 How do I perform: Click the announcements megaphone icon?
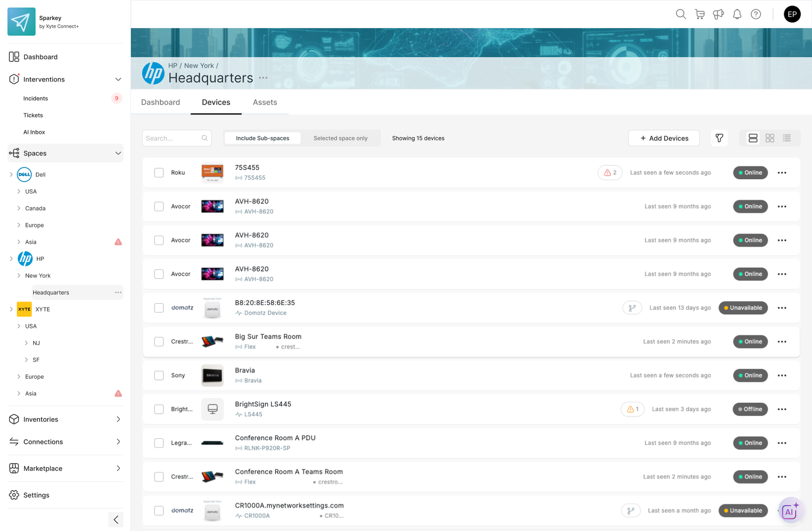pyautogui.click(x=718, y=14)
